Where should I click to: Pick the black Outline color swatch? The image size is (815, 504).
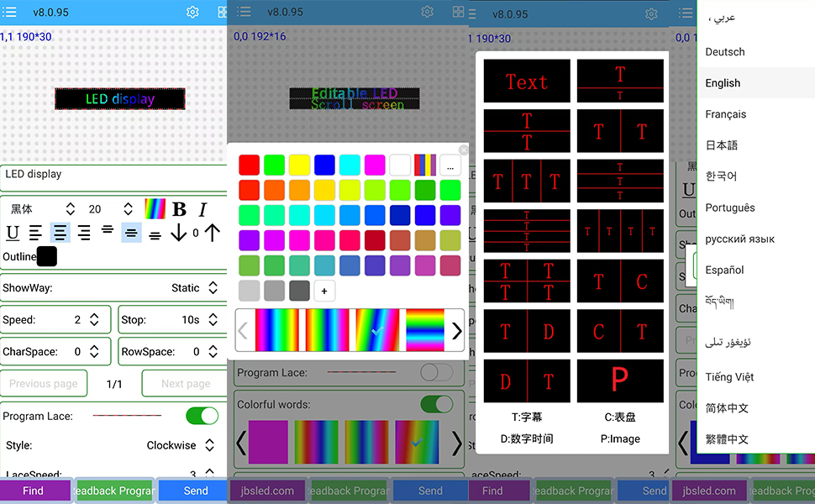click(x=47, y=256)
